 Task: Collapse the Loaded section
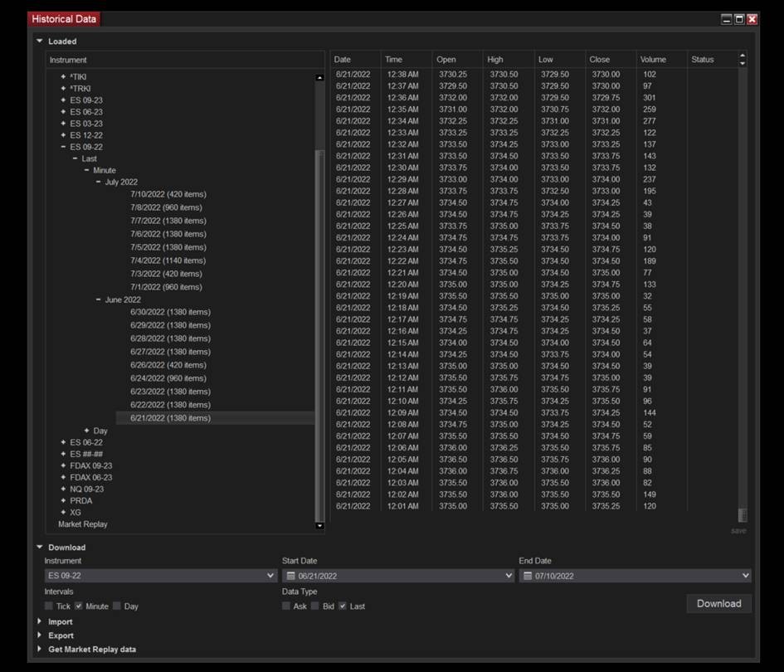(x=40, y=41)
